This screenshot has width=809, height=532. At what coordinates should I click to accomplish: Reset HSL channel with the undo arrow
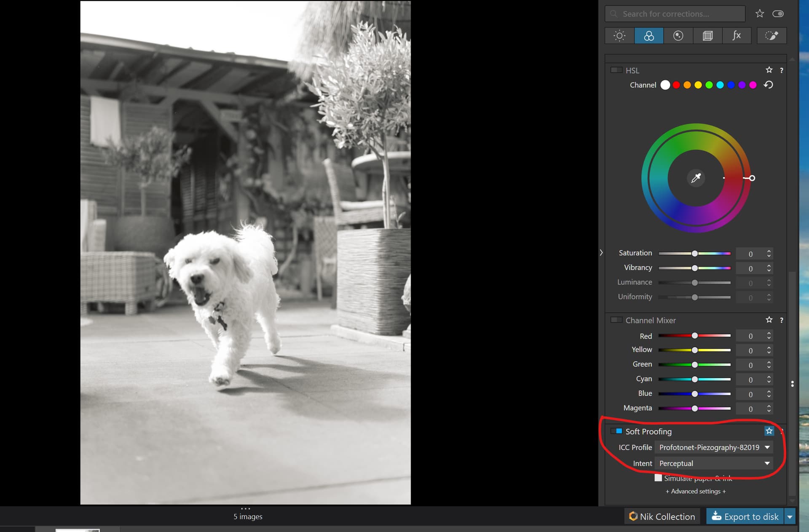[768, 85]
